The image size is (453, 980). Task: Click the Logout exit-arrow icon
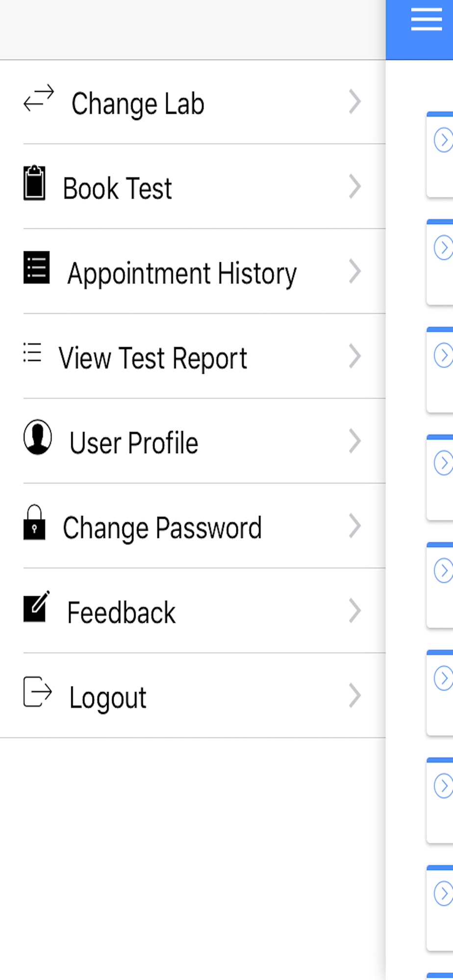coord(38,691)
